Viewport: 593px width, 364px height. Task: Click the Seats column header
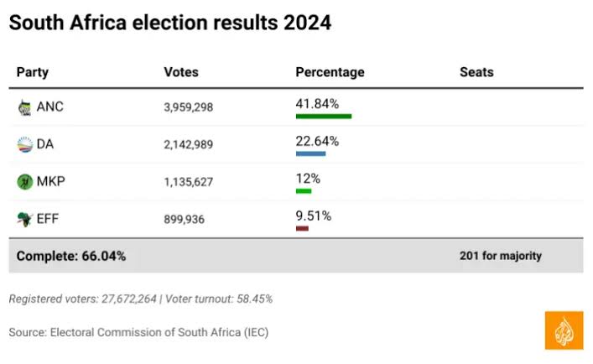tap(476, 72)
